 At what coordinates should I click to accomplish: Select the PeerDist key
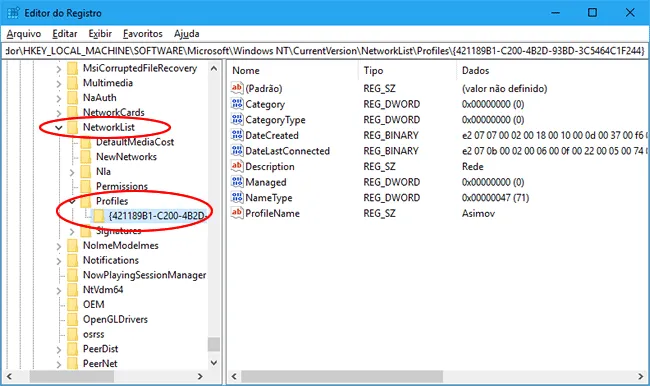100,349
